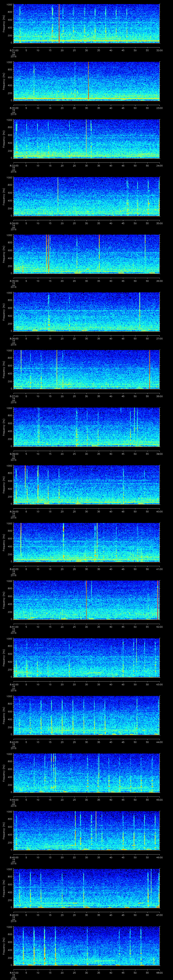Viewport: 173px width, 980px height.
Task: Click the 41:00 end time label
Action: (159, 569)
